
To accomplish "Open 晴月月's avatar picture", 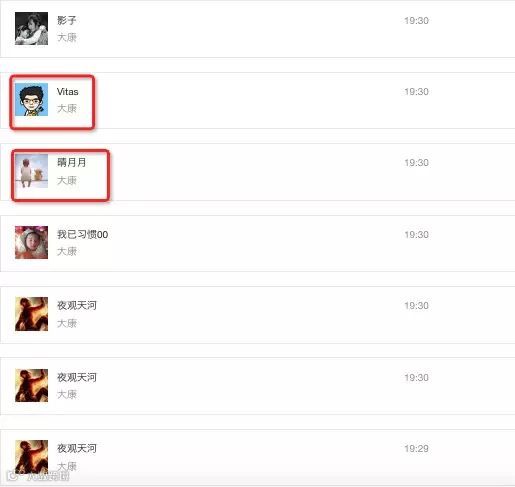I will tap(31, 171).
